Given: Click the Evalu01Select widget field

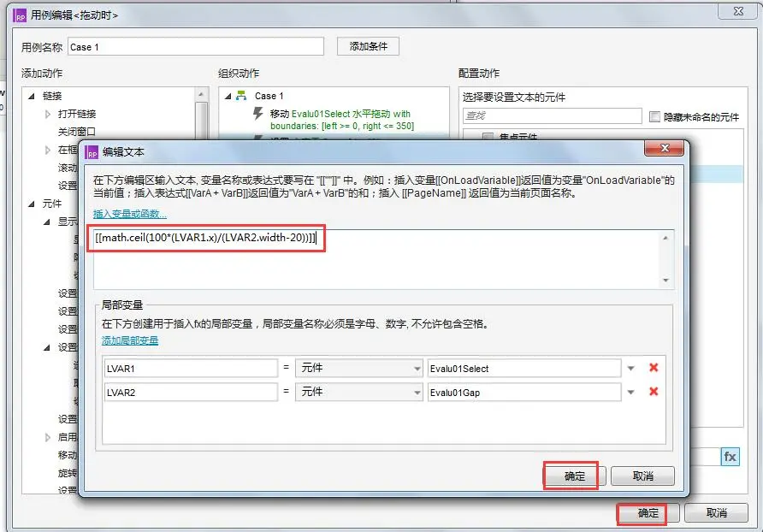Looking at the screenshot, I should coord(524,368).
